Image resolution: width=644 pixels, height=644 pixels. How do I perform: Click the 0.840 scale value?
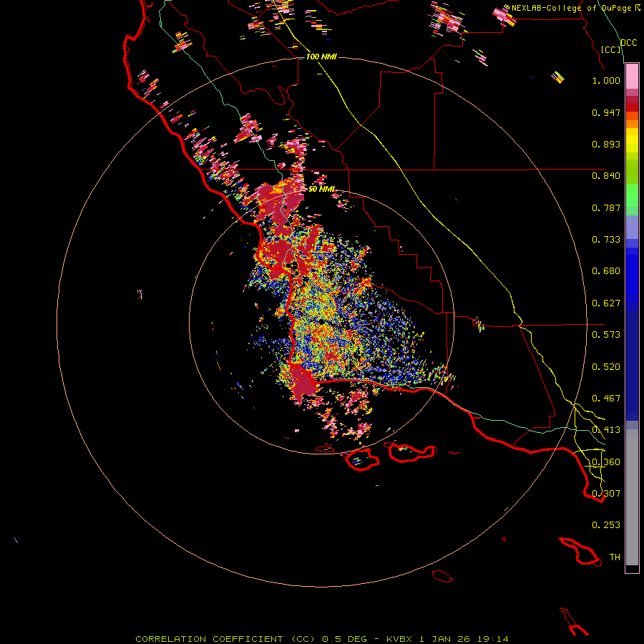(x=606, y=176)
